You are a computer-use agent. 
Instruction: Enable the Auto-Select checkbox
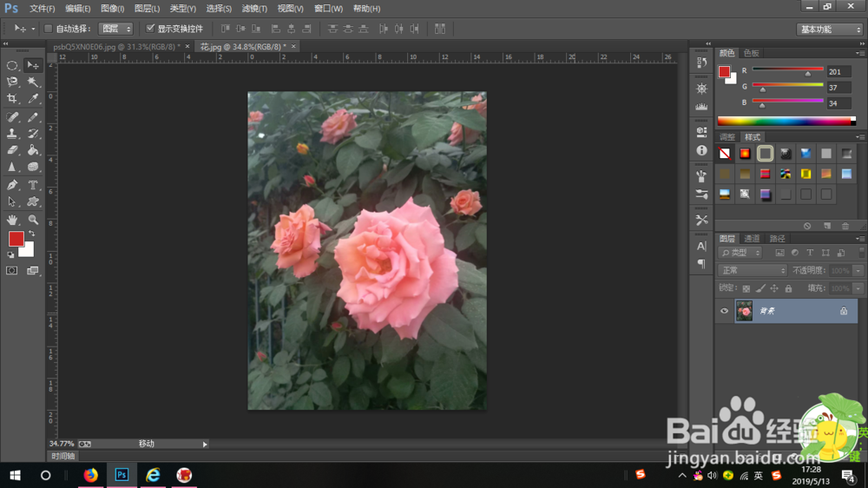pyautogui.click(x=48, y=29)
